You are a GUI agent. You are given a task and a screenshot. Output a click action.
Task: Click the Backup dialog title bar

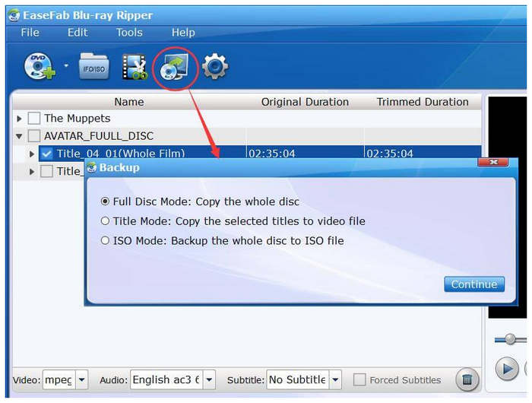coord(282,167)
